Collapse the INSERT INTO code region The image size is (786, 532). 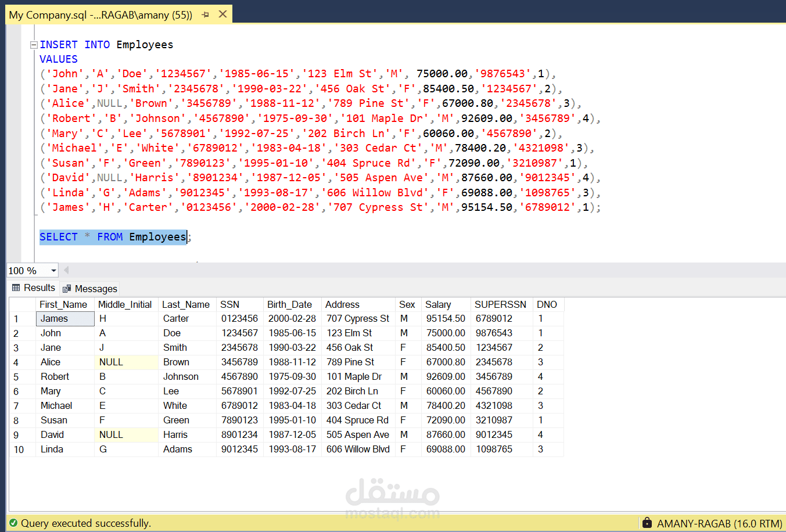point(34,44)
